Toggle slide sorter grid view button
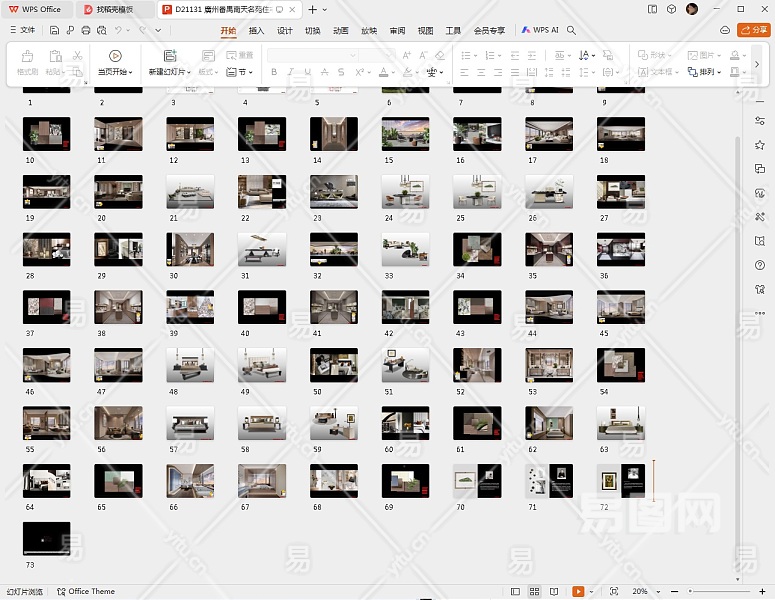775x600 pixels. 535,592
